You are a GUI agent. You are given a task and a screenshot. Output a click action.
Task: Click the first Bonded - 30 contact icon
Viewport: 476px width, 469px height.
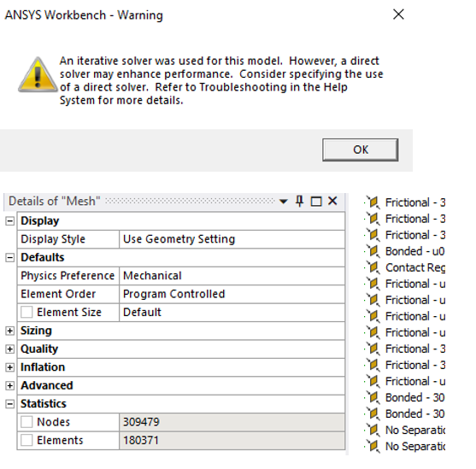[x=373, y=397]
